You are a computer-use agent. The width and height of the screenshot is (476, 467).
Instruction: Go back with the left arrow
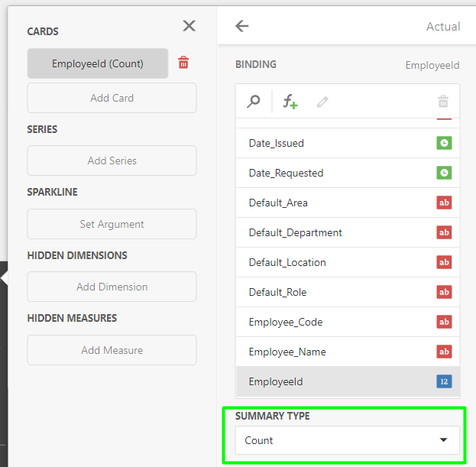[x=242, y=26]
